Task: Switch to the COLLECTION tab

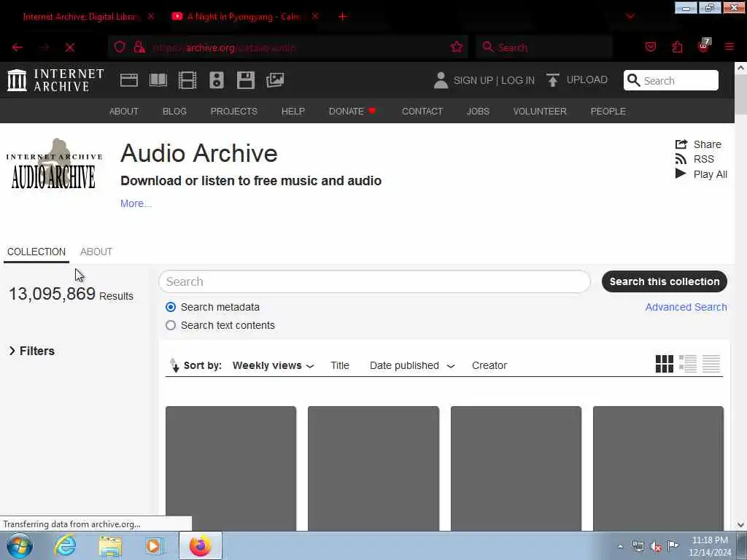Action: tap(36, 252)
